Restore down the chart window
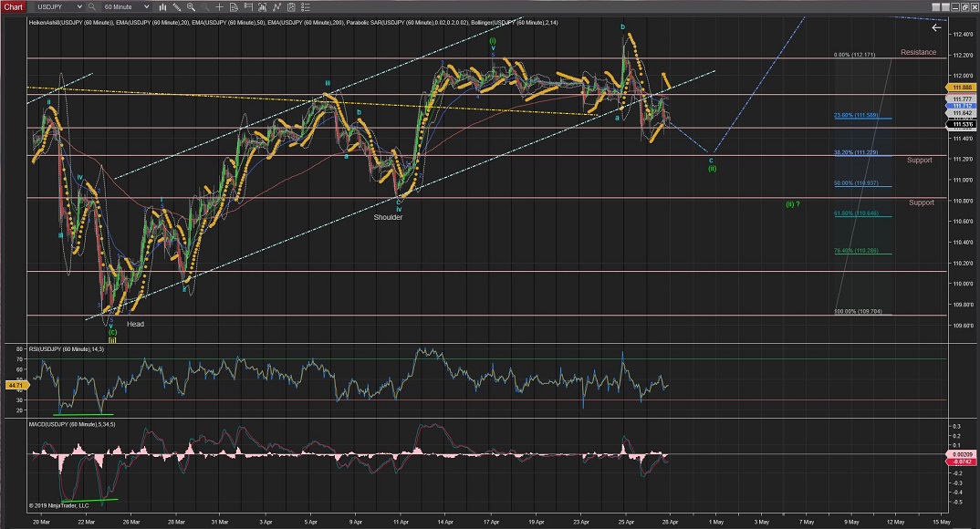 click(x=965, y=7)
